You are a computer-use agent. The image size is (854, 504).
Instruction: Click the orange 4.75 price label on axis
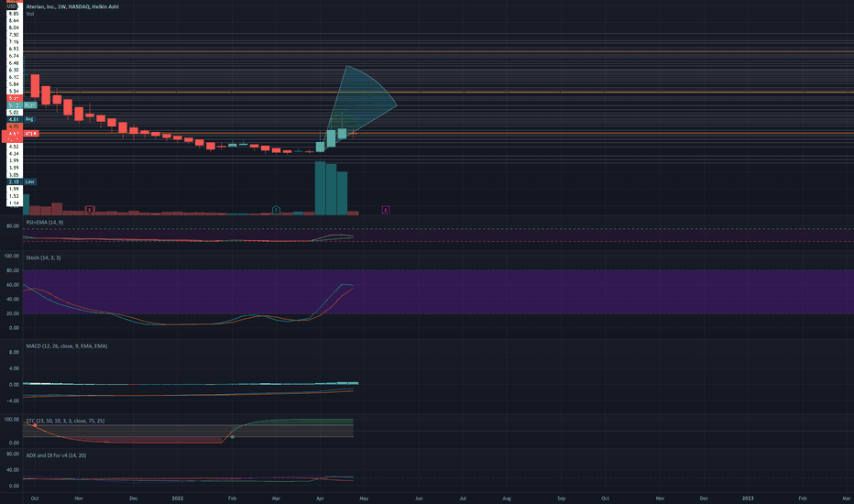click(x=14, y=126)
